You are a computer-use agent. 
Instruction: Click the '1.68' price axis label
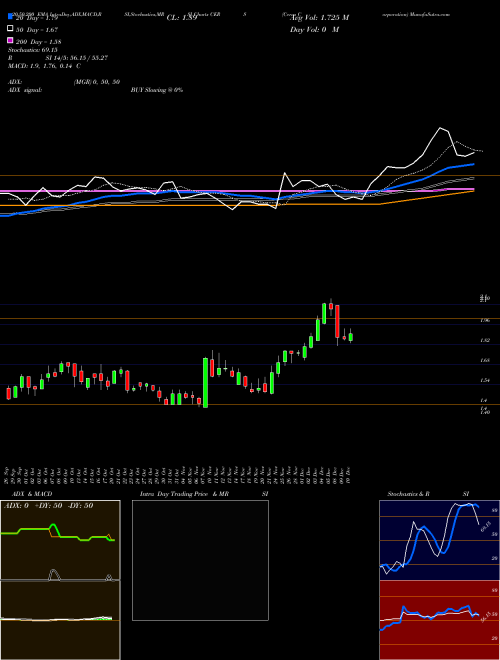pyautogui.click(x=485, y=360)
